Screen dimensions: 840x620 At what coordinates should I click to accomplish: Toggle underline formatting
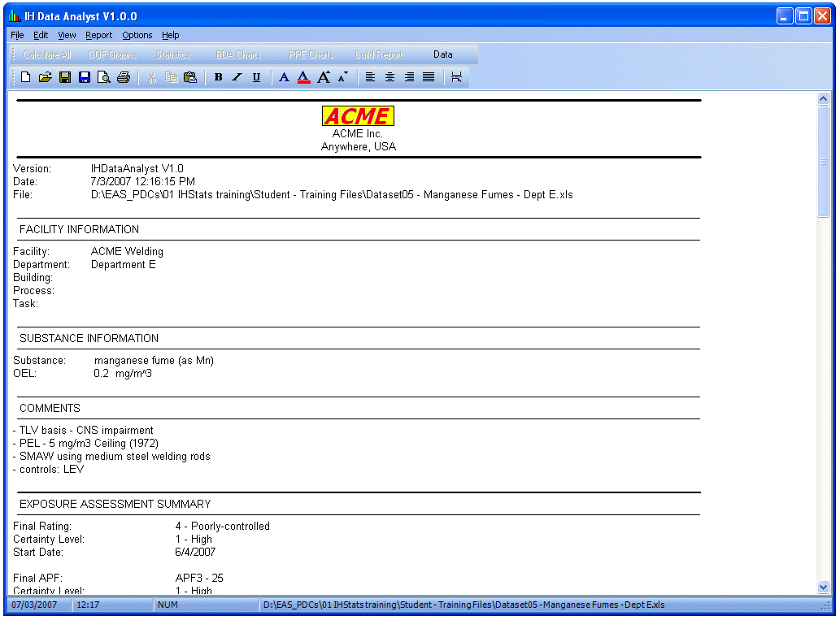256,76
